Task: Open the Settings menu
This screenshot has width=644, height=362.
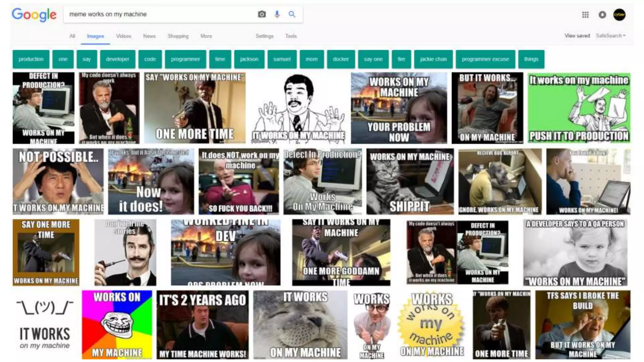Action: tap(264, 36)
